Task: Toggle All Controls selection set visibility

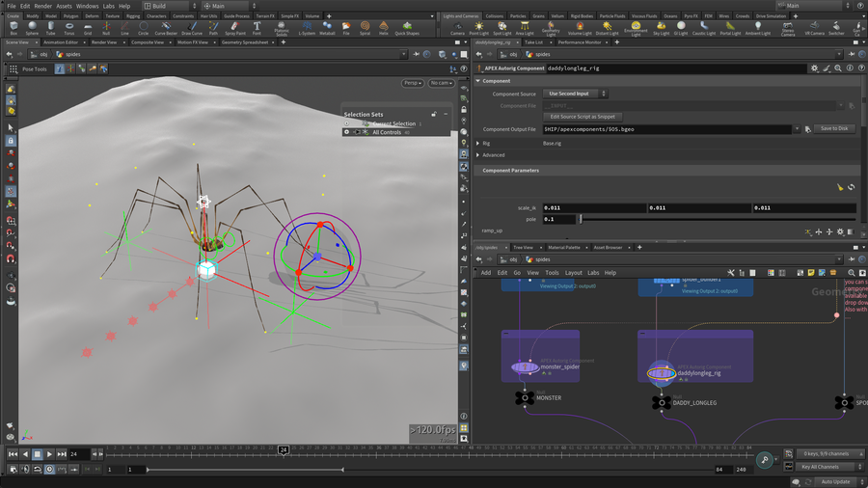Action: coord(347,132)
